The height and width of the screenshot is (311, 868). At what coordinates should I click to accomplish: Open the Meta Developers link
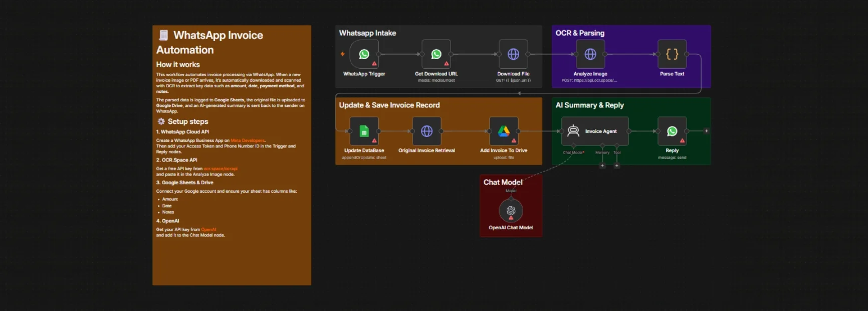pyautogui.click(x=248, y=140)
